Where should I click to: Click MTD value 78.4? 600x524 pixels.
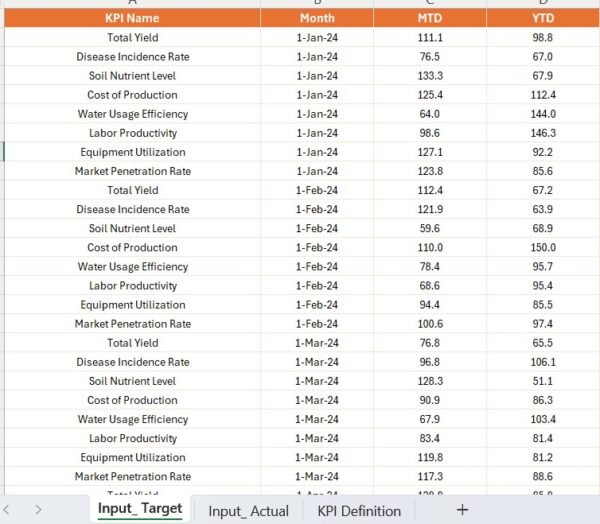(x=430, y=267)
